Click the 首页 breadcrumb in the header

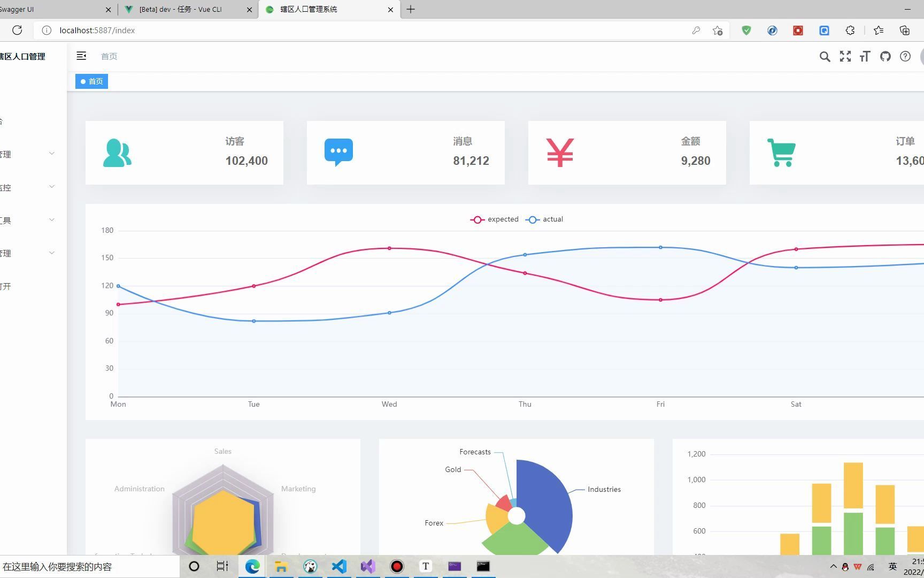[x=109, y=56]
